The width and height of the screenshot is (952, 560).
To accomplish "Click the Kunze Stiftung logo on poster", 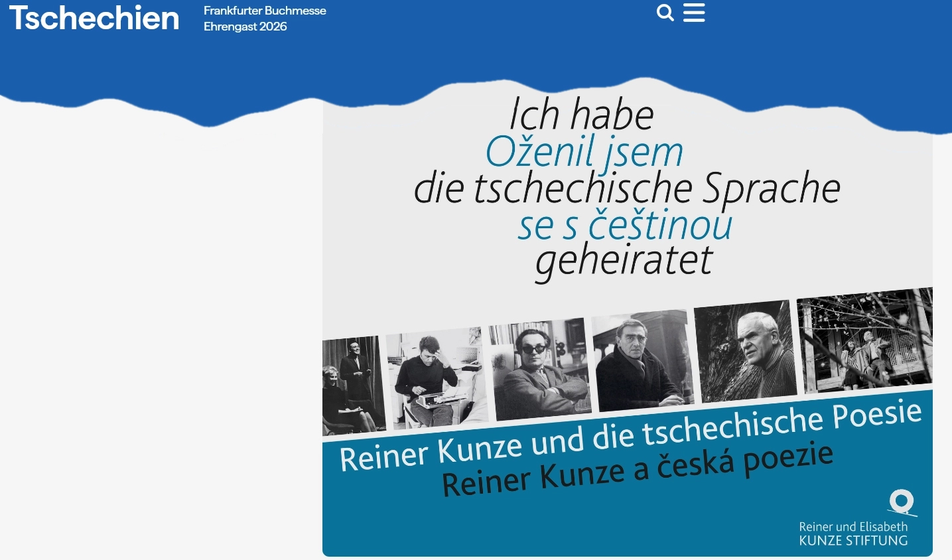I will coord(902,502).
